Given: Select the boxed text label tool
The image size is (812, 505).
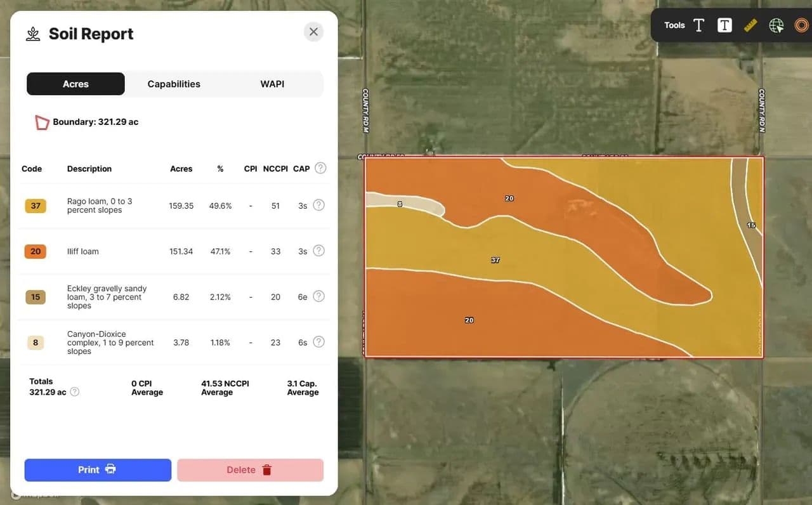Looking at the screenshot, I should coord(724,25).
